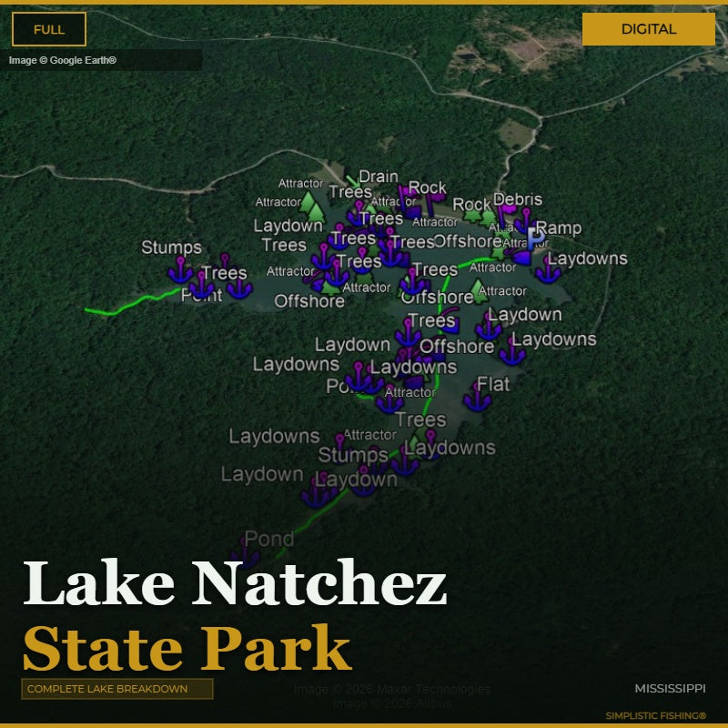Click the FULL button
Viewport: 728px width, 728px height.
[49, 29]
